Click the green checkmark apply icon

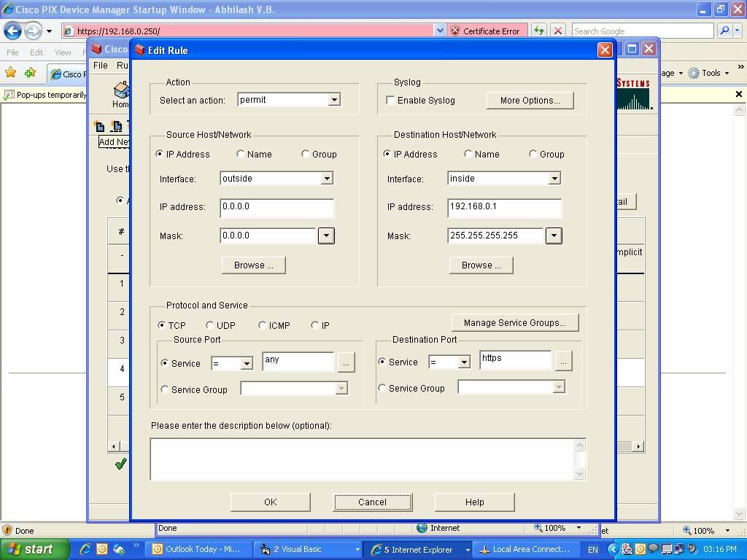pos(120,463)
